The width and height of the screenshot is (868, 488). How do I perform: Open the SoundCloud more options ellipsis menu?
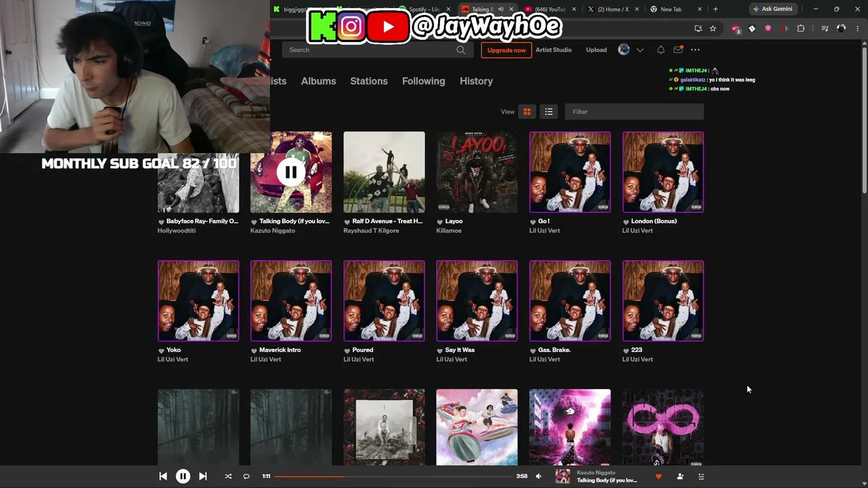(x=695, y=49)
